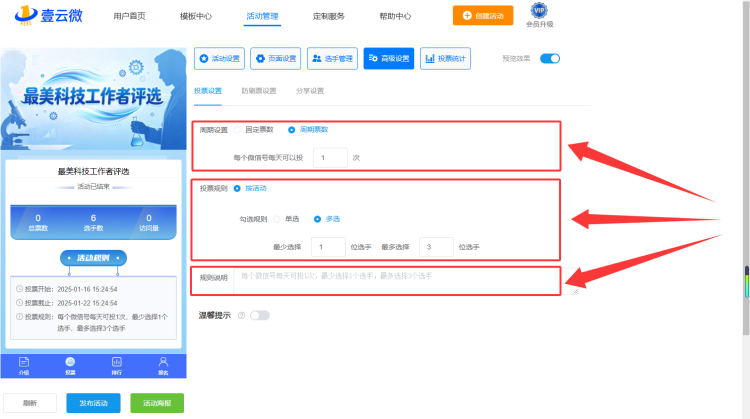Open the 报名 person icon

tap(163, 365)
